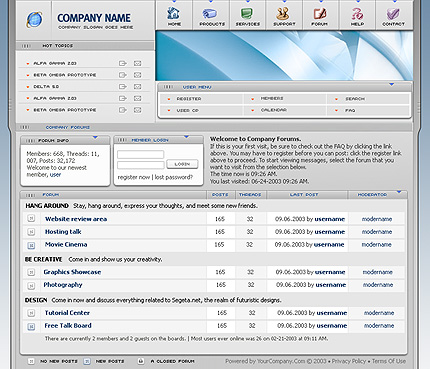This screenshot has width=430, height=369.
Task: Click the Threads column header
Action: [x=250, y=195]
